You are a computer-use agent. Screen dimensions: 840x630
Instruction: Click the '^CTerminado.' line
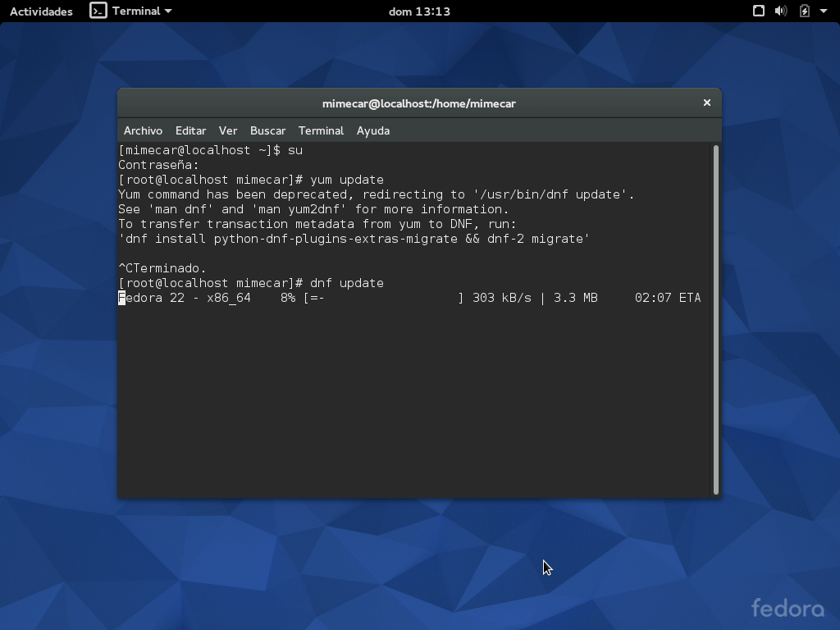[162, 268]
